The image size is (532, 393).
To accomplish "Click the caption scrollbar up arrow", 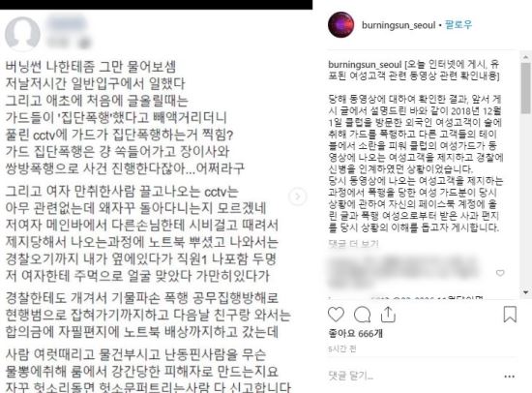I will coord(526,57).
